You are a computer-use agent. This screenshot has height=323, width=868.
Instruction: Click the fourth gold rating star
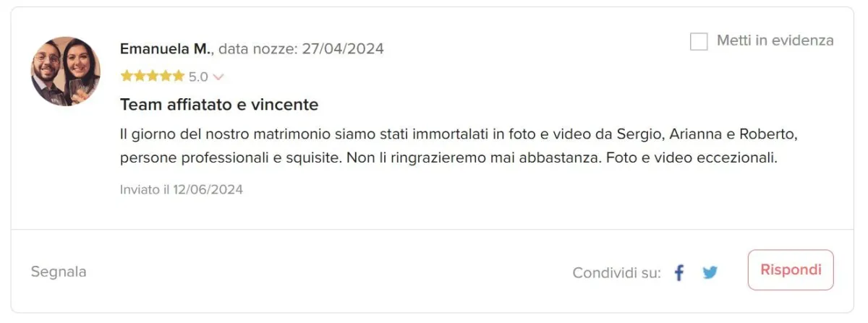[x=166, y=76]
